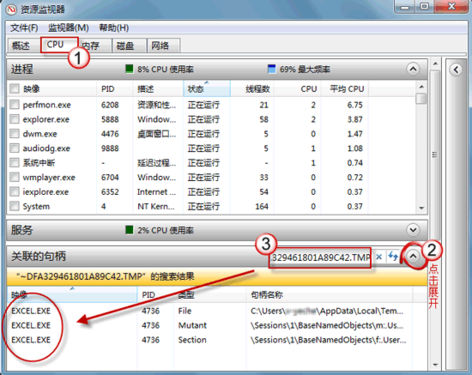Open the 监视器(M) menu
Screen dimensions: 472x375
[x=68, y=28]
